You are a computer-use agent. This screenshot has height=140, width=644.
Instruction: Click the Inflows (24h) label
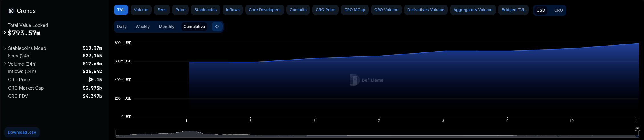(22, 71)
